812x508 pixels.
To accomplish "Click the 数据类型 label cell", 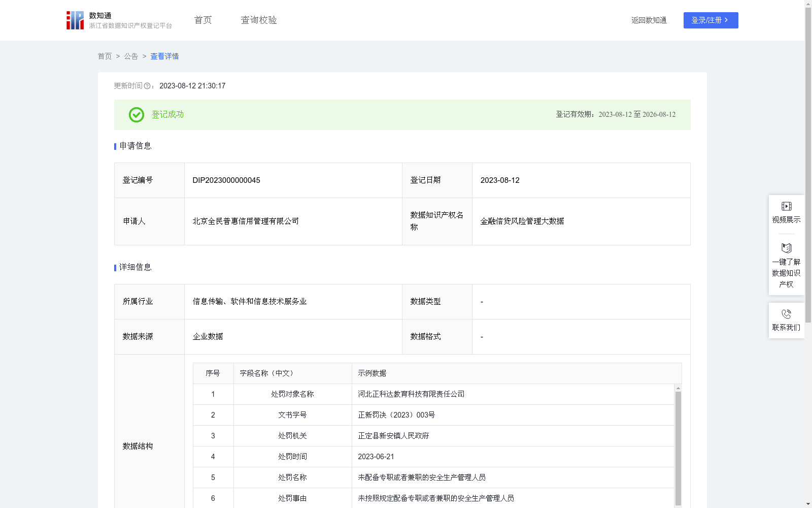I will click(437, 302).
